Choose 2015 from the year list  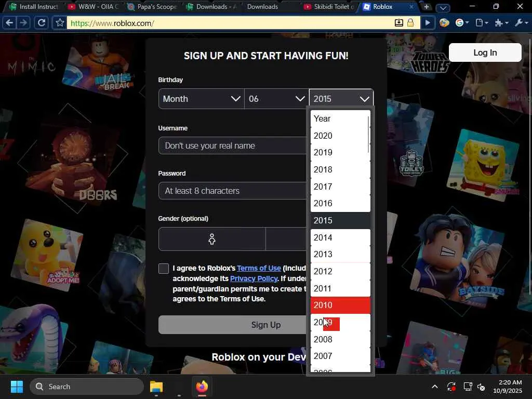(x=340, y=220)
